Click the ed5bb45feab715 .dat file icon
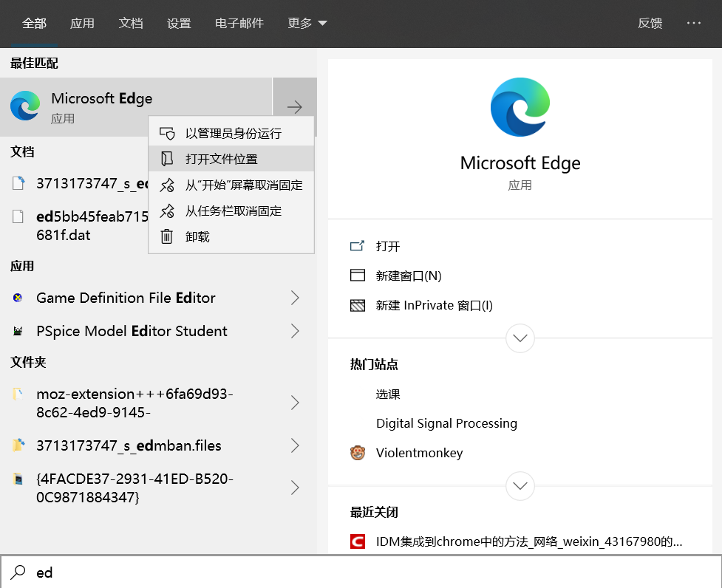 (18, 216)
